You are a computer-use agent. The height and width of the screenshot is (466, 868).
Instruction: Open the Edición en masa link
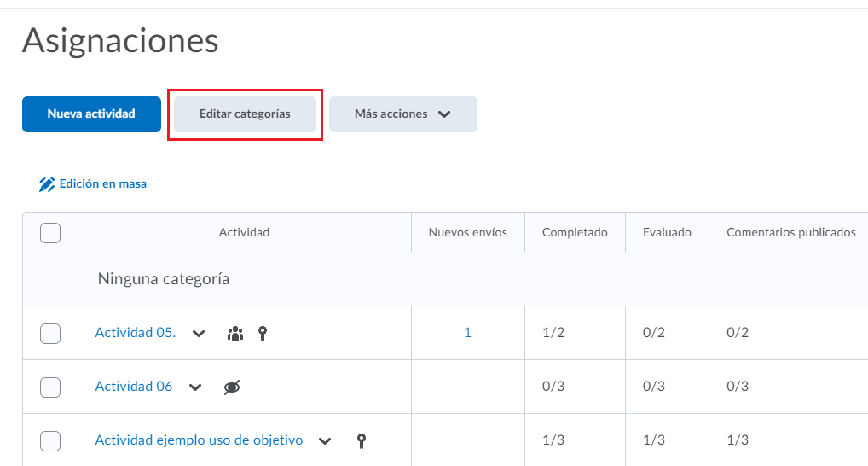103,184
